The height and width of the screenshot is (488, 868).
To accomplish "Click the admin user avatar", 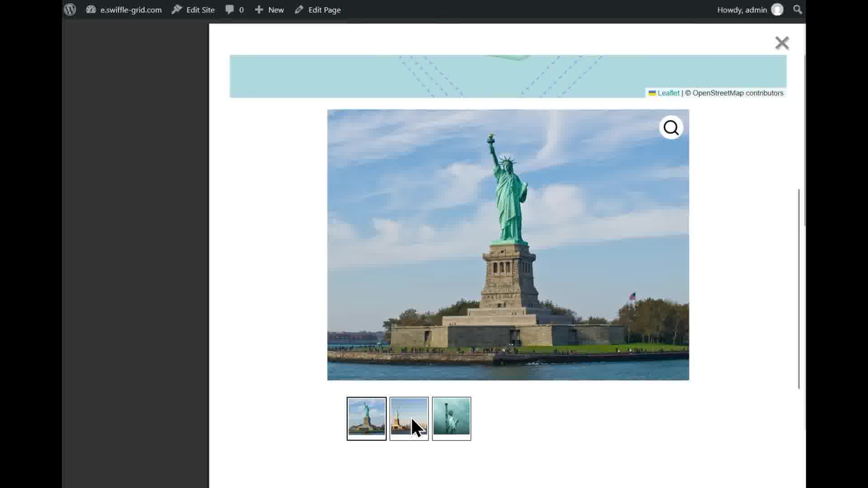I will click(777, 9).
